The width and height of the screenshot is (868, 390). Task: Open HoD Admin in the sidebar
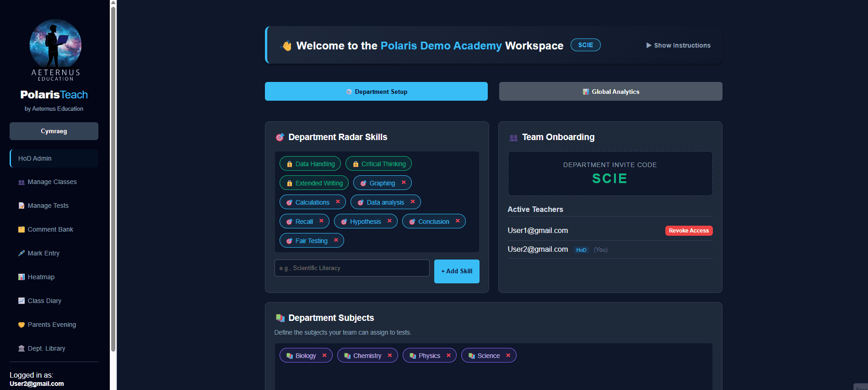point(54,158)
